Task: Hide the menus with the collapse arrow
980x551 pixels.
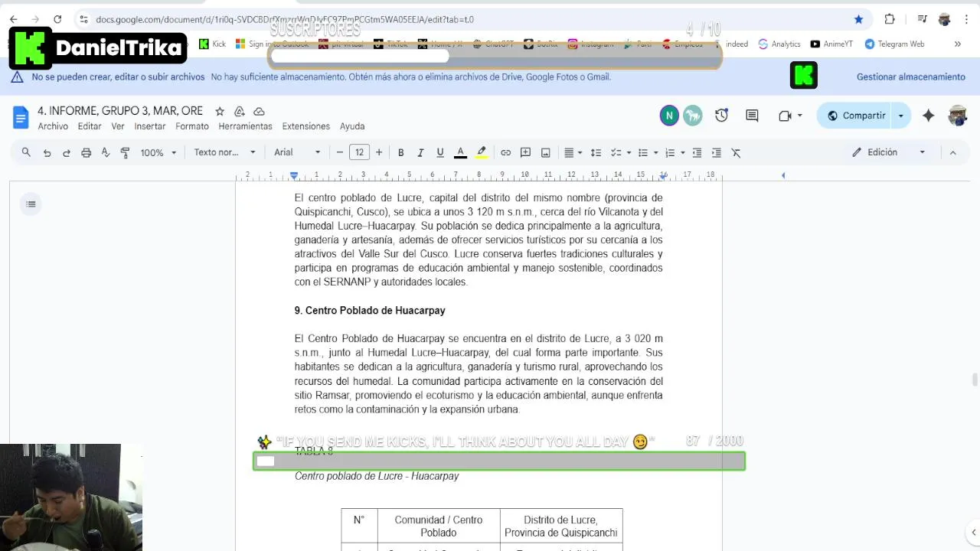Action: click(952, 152)
